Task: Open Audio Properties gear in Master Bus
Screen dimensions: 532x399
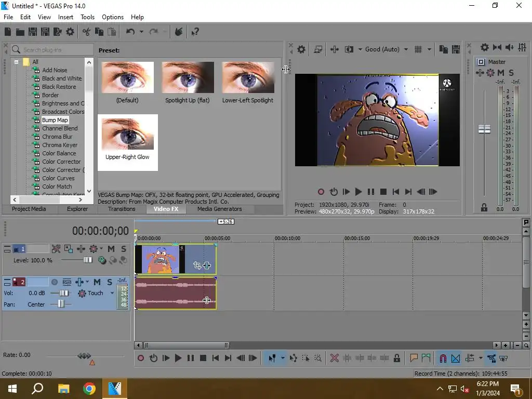Action: point(485,47)
